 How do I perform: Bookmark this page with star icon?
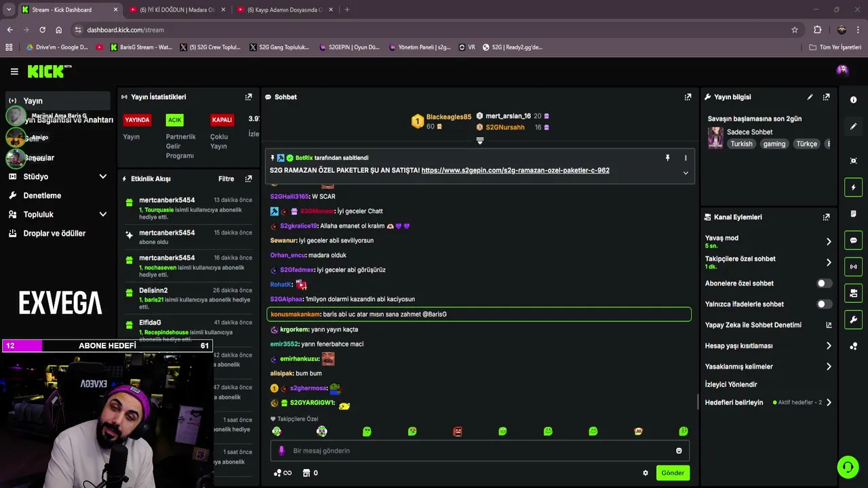click(x=795, y=30)
